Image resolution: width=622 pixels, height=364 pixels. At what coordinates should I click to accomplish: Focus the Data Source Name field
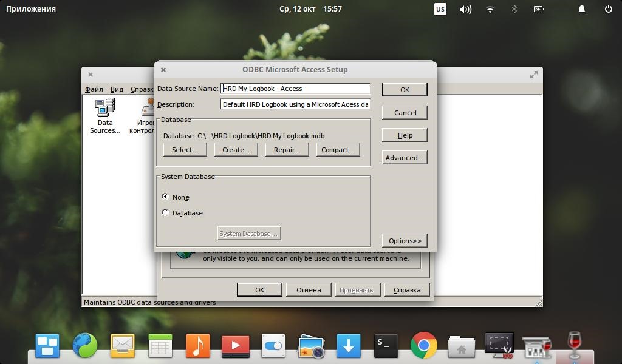pyautogui.click(x=295, y=89)
